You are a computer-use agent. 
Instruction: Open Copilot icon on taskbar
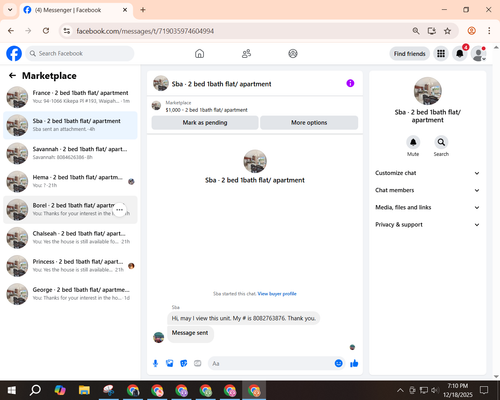point(60,390)
